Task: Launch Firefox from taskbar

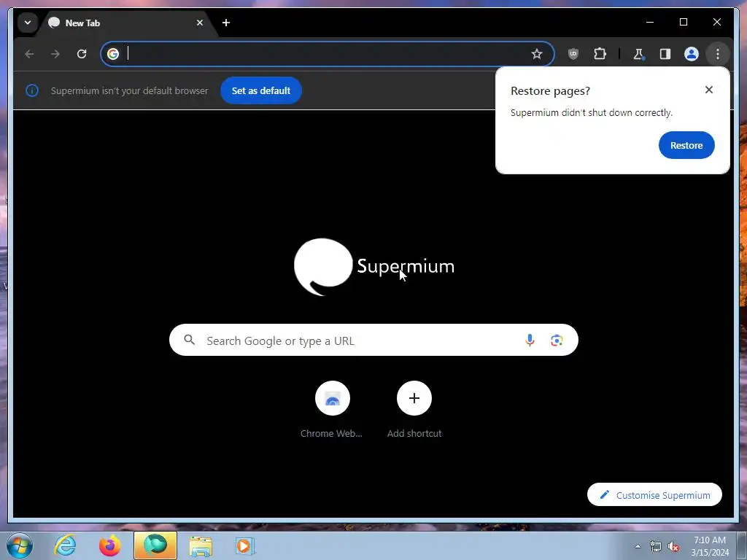Action: point(109,545)
